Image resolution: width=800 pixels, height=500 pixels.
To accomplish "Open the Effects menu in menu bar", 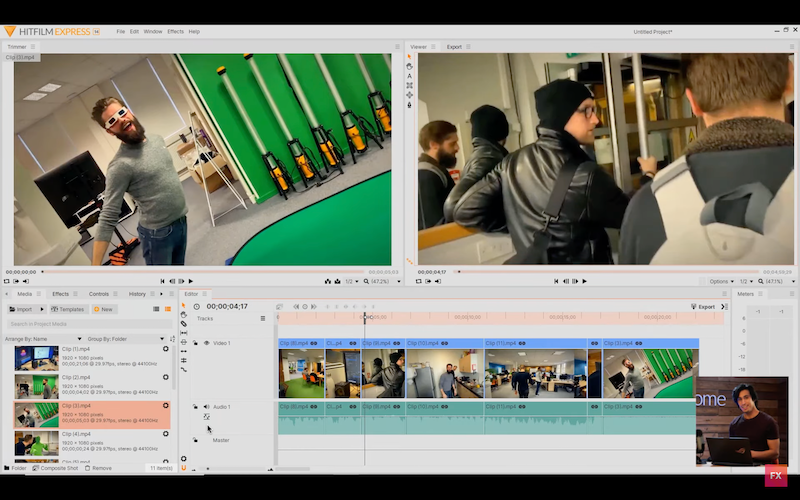I will click(x=176, y=32).
